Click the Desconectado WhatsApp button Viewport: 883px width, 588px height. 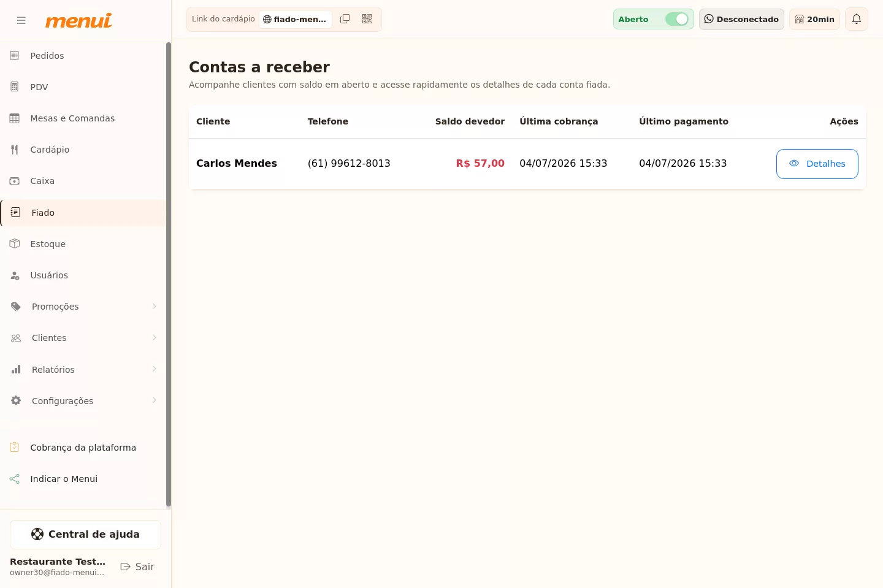pos(741,19)
